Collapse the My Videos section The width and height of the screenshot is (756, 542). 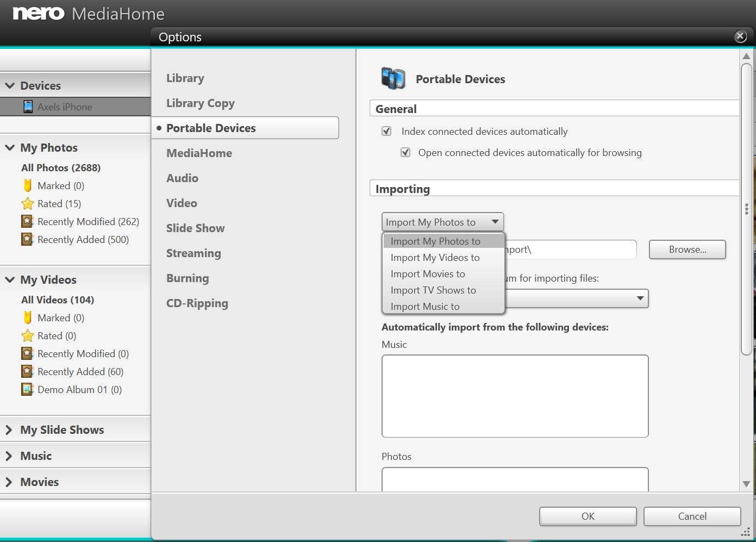click(x=10, y=279)
